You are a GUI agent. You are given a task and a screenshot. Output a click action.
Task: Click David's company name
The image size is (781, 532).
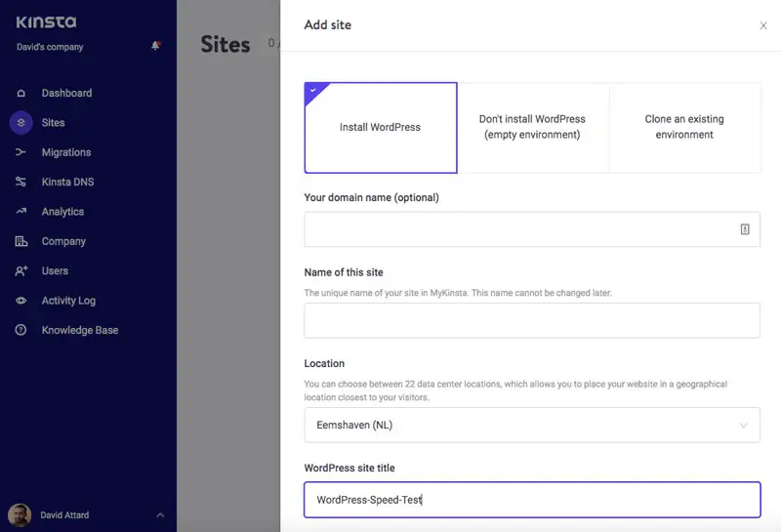tap(50, 47)
